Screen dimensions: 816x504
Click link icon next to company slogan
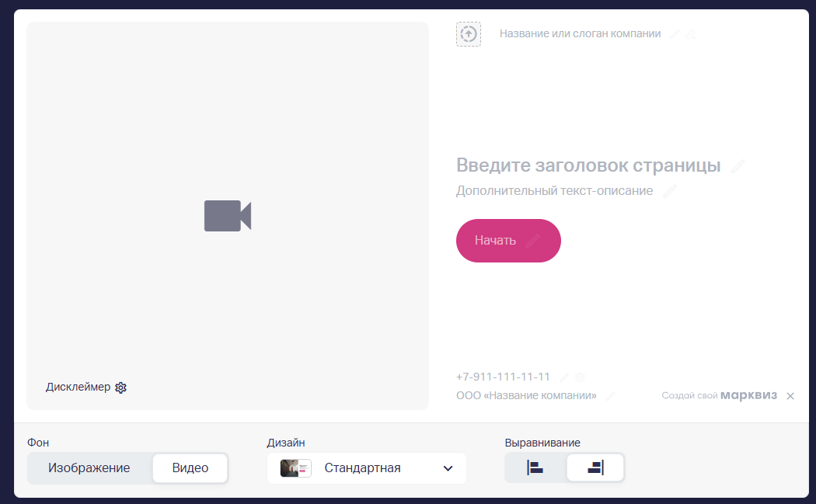[x=691, y=34]
